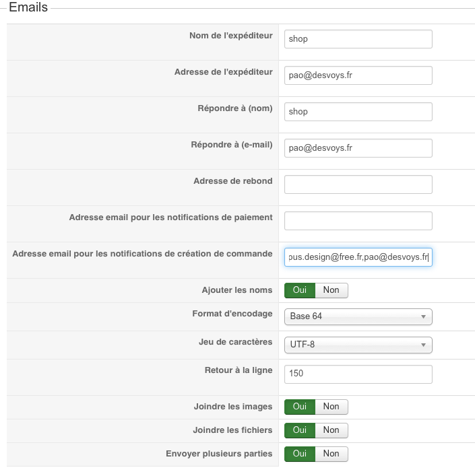Screen dimensions: 475x476
Task: Select Non for Envoyer plusieurs parties
Action: pos(331,454)
